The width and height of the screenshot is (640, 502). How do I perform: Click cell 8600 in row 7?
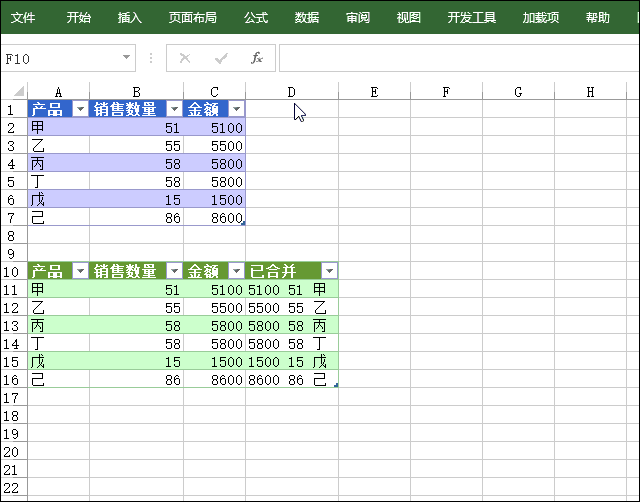coord(214,217)
